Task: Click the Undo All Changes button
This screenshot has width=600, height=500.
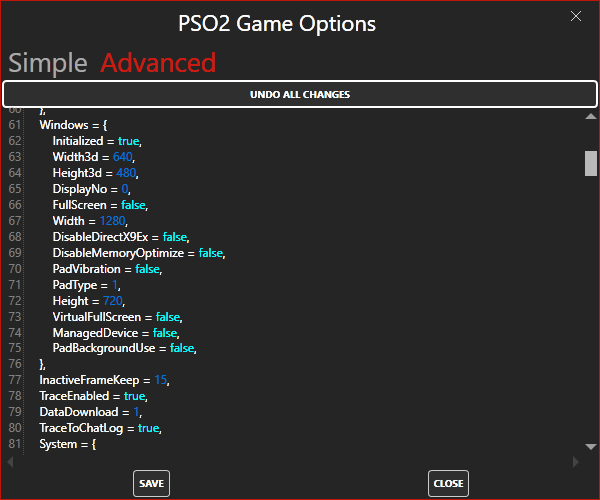Action: (300, 94)
